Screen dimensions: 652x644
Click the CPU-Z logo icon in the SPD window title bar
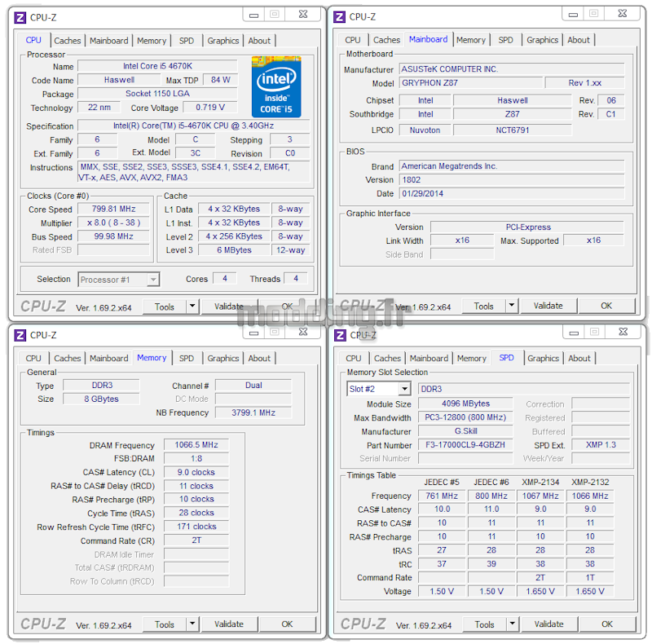(340, 335)
